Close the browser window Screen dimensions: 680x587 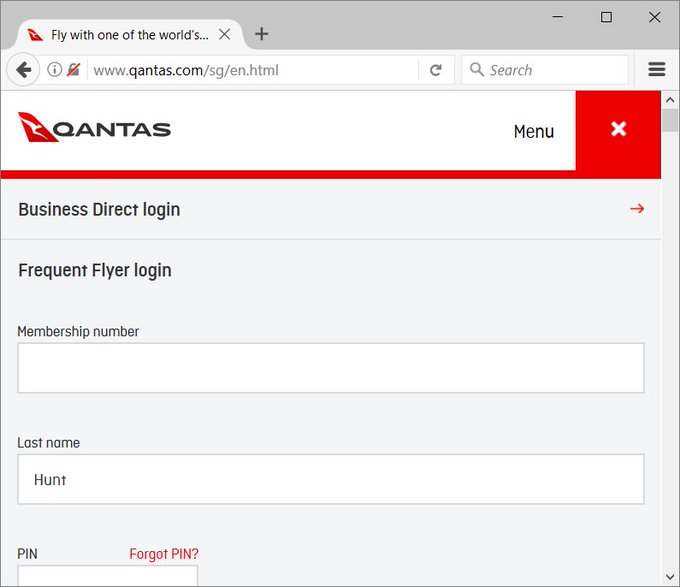point(654,17)
